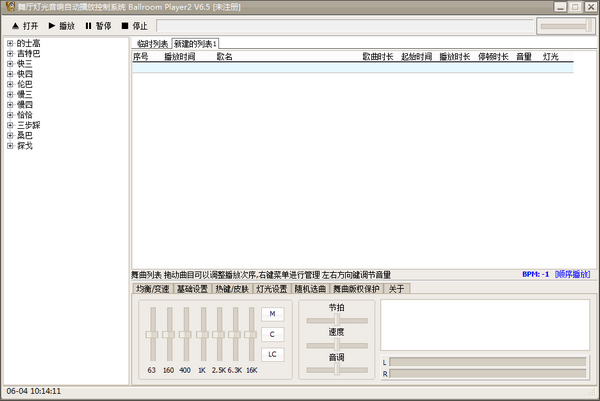Expand the 探戈 category node
The height and width of the screenshot is (401, 600).
point(10,146)
